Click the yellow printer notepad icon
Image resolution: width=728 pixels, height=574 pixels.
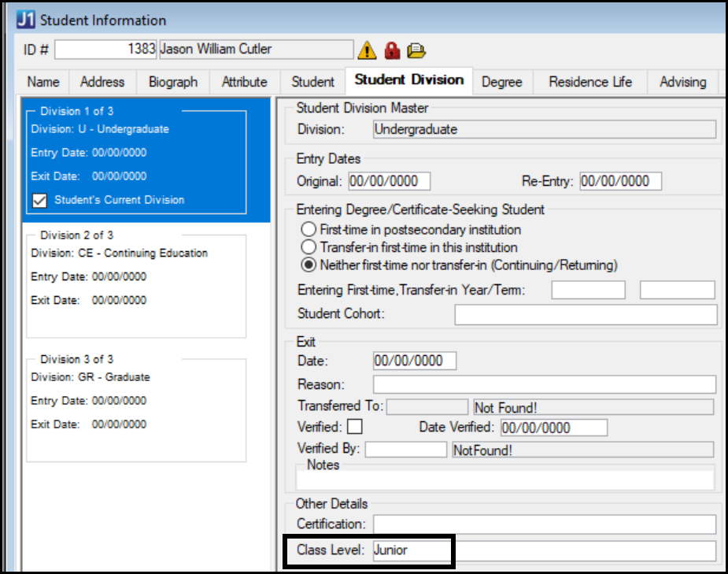(416, 50)
